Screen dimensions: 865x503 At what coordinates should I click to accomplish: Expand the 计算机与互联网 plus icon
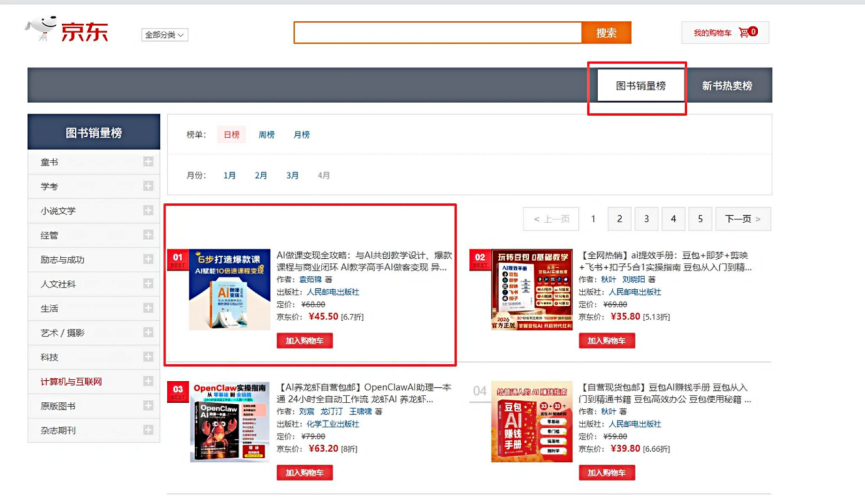pos(148,381)
